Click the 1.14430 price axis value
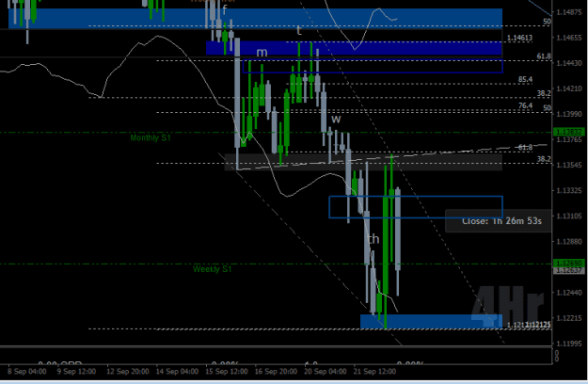This screenshot has height=384, width=588. tap(569, 63)
